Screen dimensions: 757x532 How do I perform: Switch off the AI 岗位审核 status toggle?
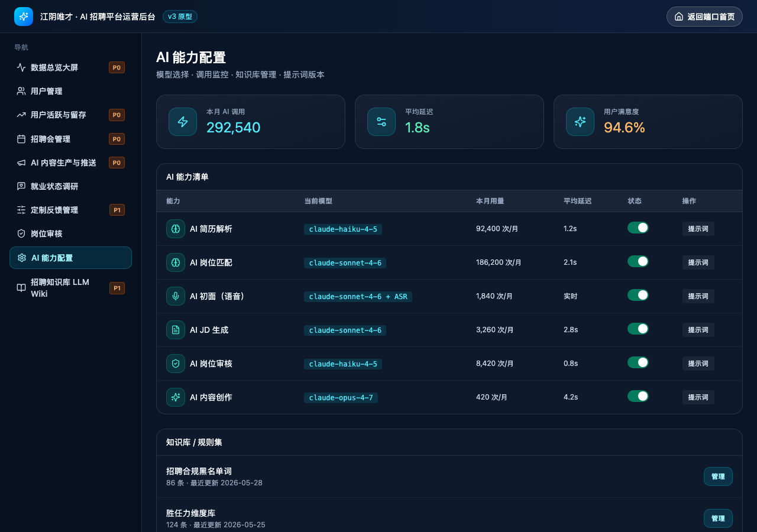(638, 362)
